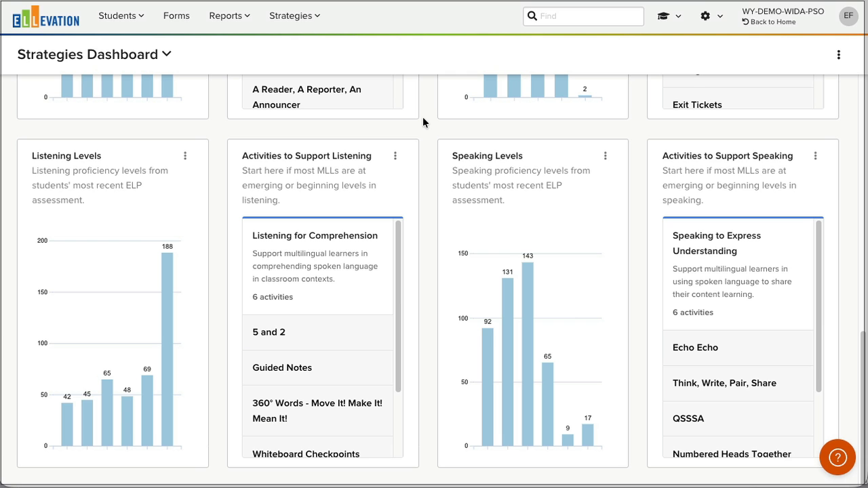
Task: Open Activities to Support Listening options menu
Action: tap(395, 156)
